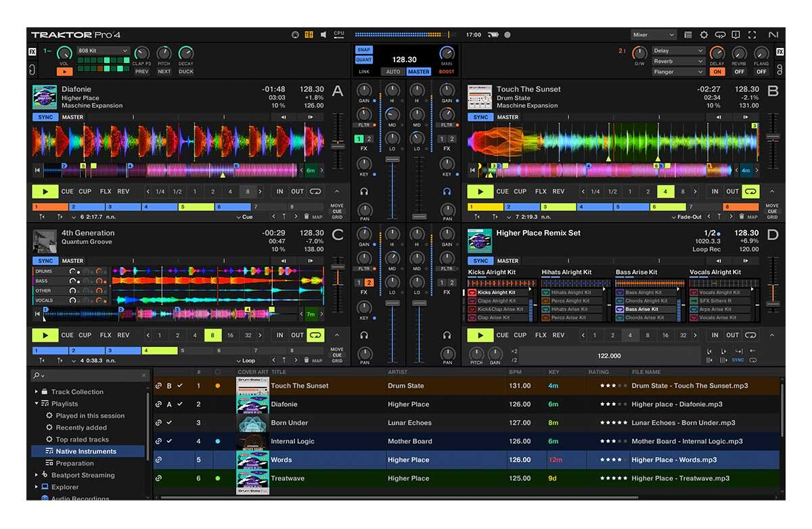Select the Top rated tracks playlist

coord(82,440)
